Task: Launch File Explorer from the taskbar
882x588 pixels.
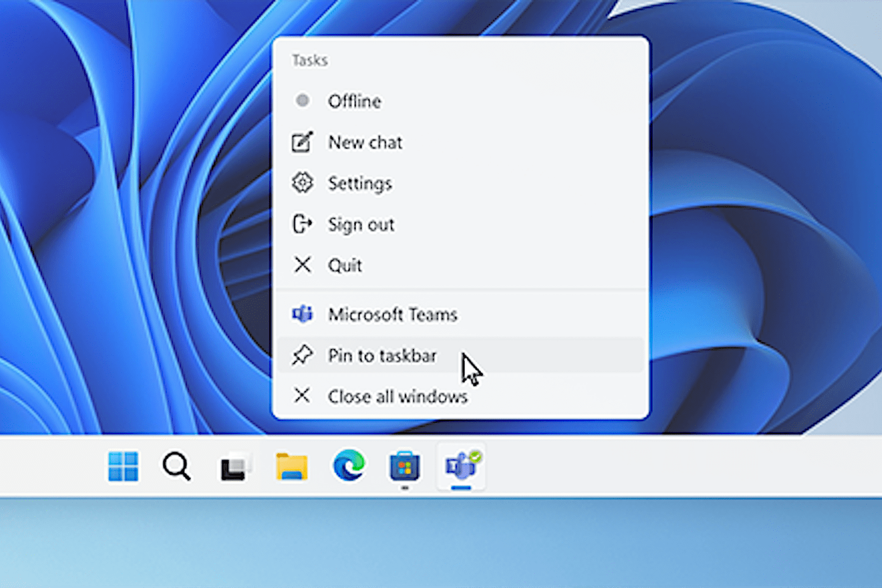Action: [x=292, y=467]
